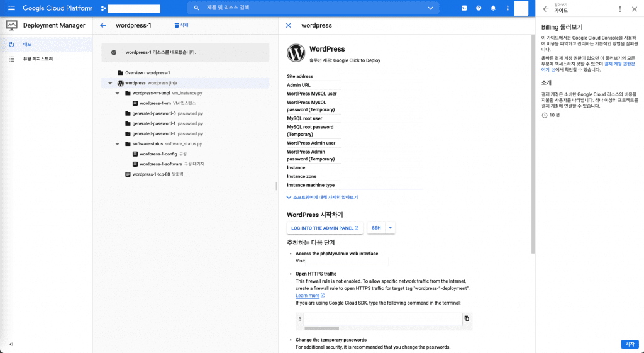This screenshot has width=644, height=353.
Task: Select generated-password-2 tree row
Action: click(x=186, y=134)
